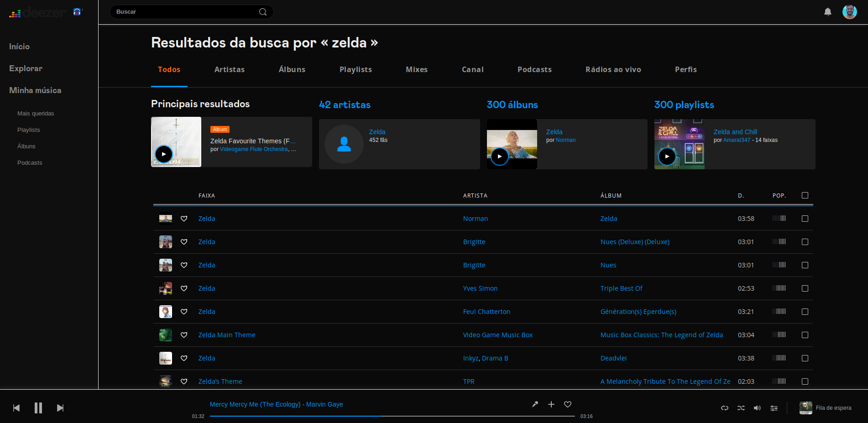Check the Triple Best Of track checkbox
This screenshot has width=868, height=423.
pos(805,288)
